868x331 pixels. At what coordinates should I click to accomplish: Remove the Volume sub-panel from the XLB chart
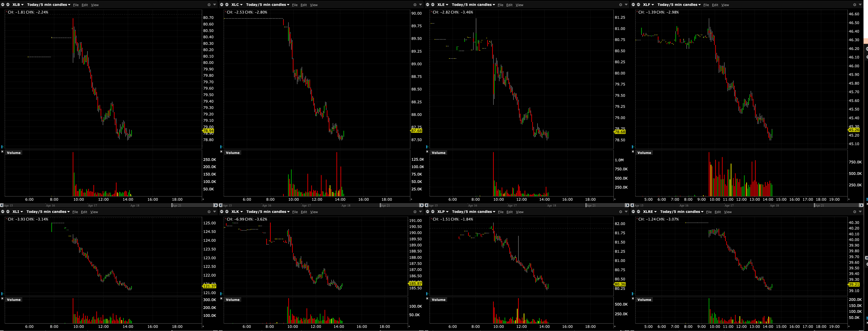pyautogui.click(x=2, y=152)
